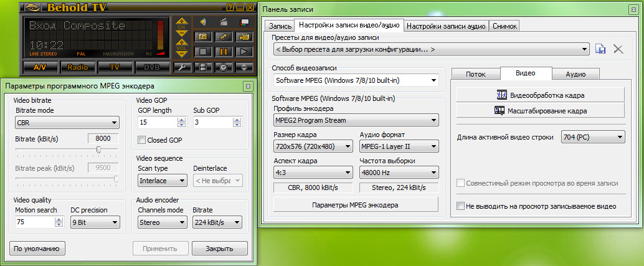Open settings with the wrench icon
The image size is (644, 266).
(182, 67)
